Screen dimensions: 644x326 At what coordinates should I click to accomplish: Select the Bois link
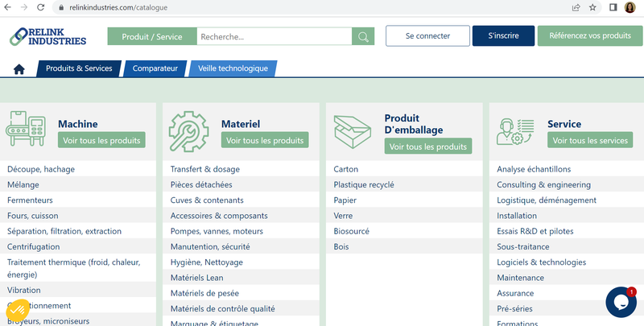coord(341,247)
